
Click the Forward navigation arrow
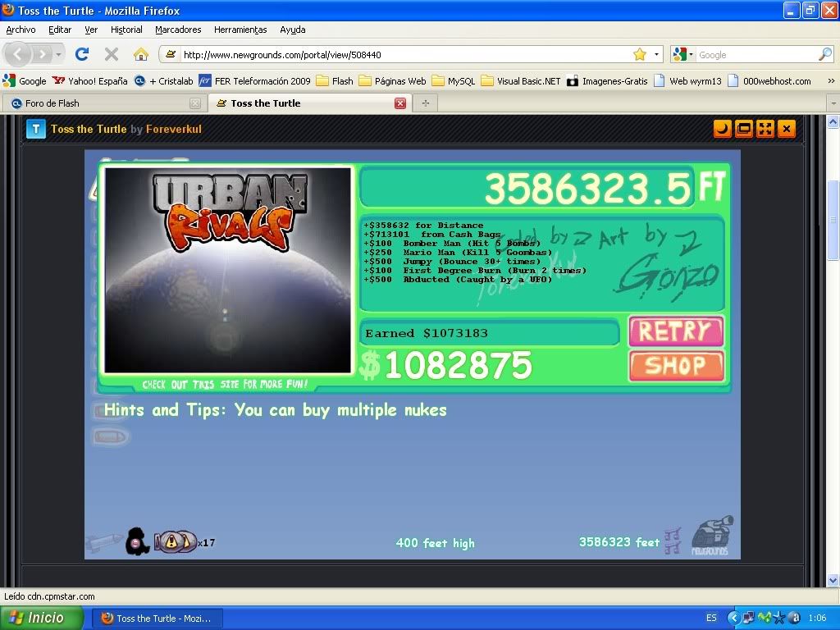(x=41, y=54)
